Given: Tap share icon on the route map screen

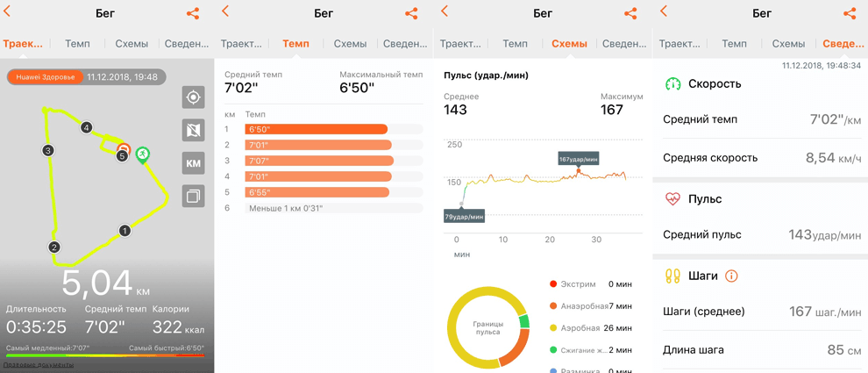Looking at the screenshot, I should pyautogui.click(x=193, y=13).
